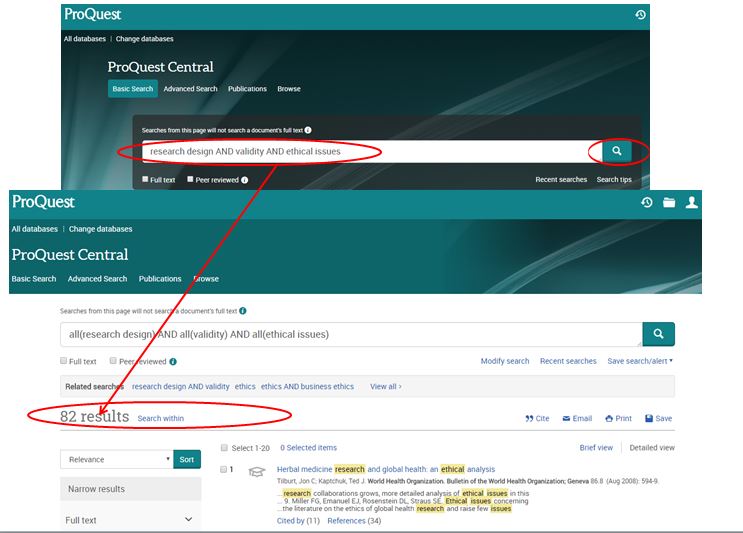The width and height of the screenshot is (743, 533).
Task: Click the upper search query input field
Action: click(372, 151)
